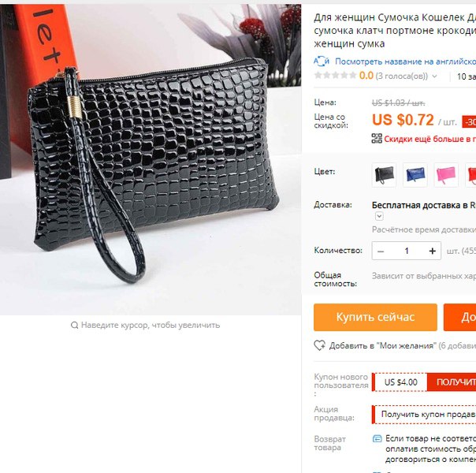This screenshot has width=476, height=473.
Task: Decrease quantity with the minus button
Action: (381, 251)
